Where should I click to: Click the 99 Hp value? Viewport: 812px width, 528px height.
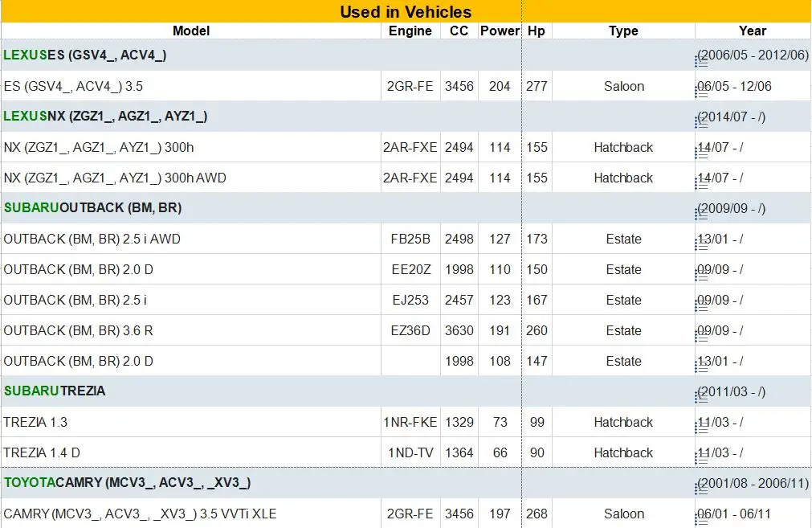coord(537,422)
